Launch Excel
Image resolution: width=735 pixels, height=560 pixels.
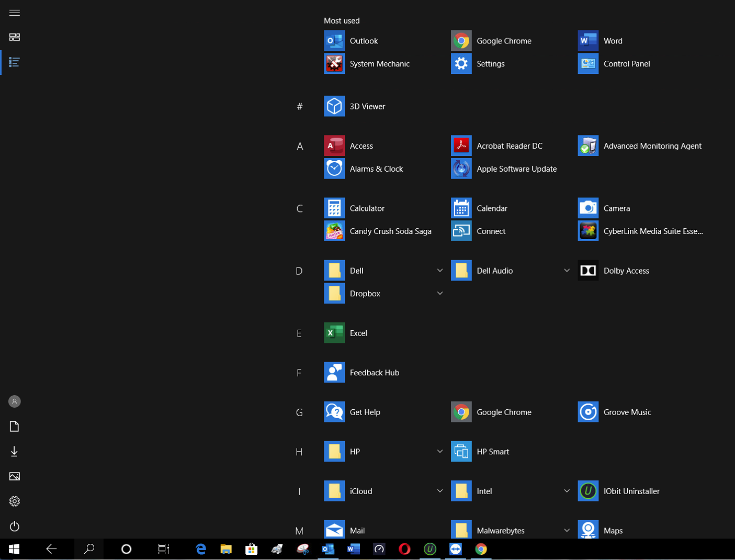pos(383,333)
